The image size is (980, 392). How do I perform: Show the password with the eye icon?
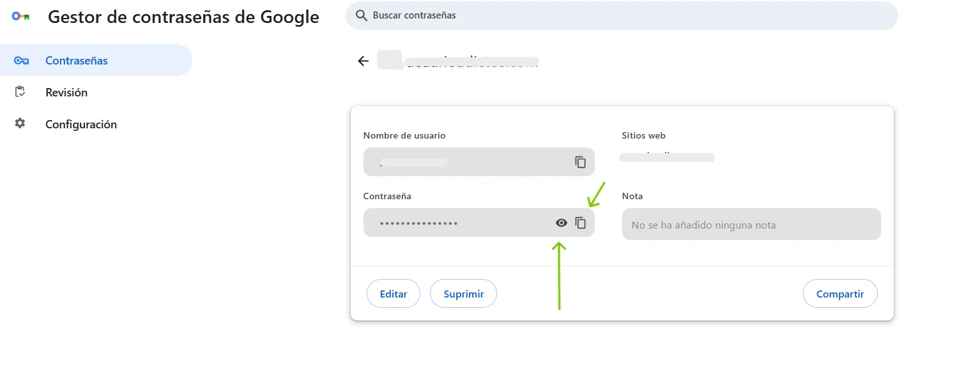point(562,223)
